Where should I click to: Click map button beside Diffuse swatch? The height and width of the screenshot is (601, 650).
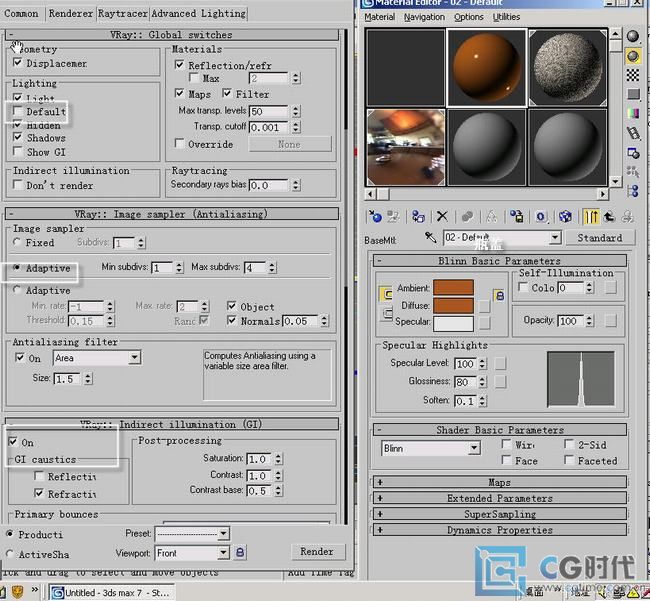click(x=484, y=306)
